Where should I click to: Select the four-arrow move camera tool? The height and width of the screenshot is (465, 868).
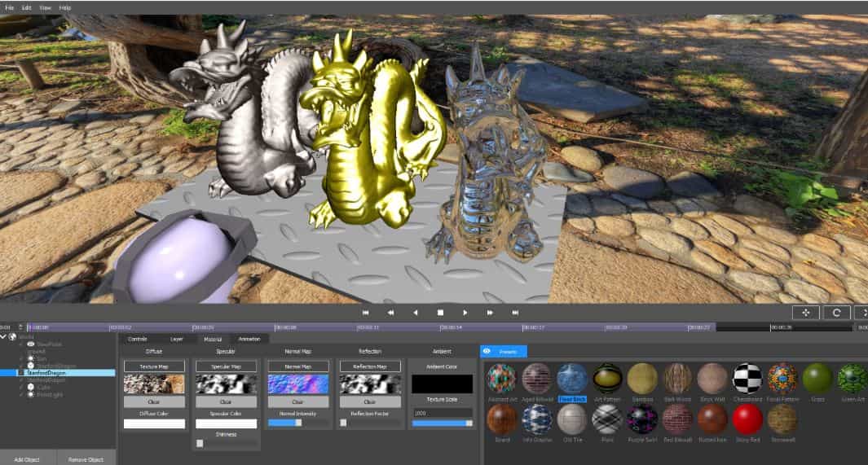click(806, 313)
